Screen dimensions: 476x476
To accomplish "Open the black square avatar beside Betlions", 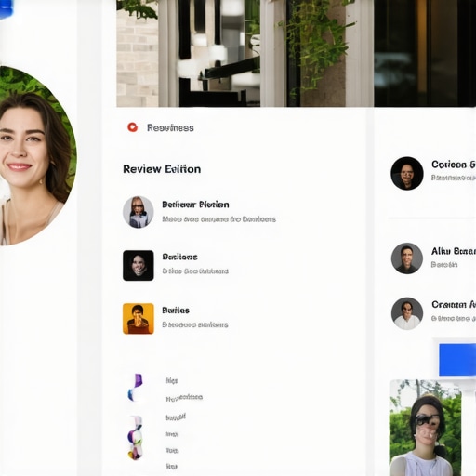I will pyautogui.click(x=139, y=265).
